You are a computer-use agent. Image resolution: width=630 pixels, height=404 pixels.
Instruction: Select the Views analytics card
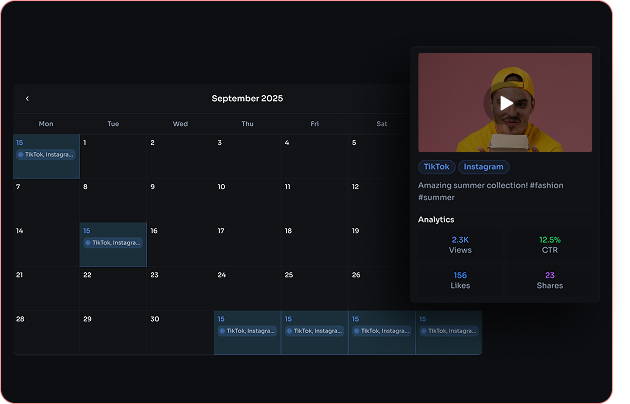tap(460, 245)
